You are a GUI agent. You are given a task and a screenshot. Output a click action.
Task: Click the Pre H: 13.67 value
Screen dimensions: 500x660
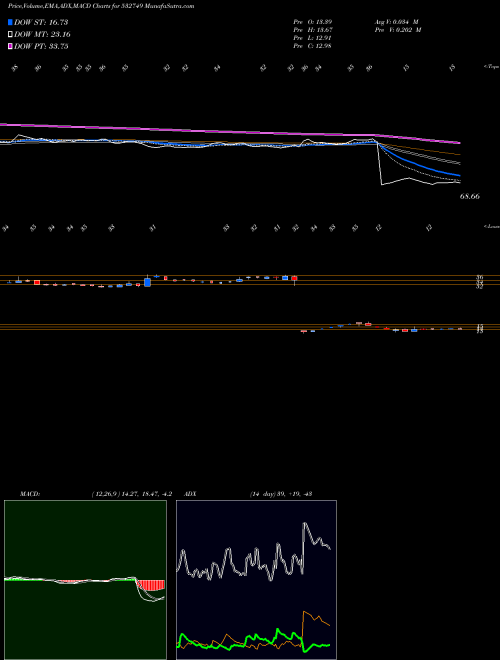click(x=312, y=30)
